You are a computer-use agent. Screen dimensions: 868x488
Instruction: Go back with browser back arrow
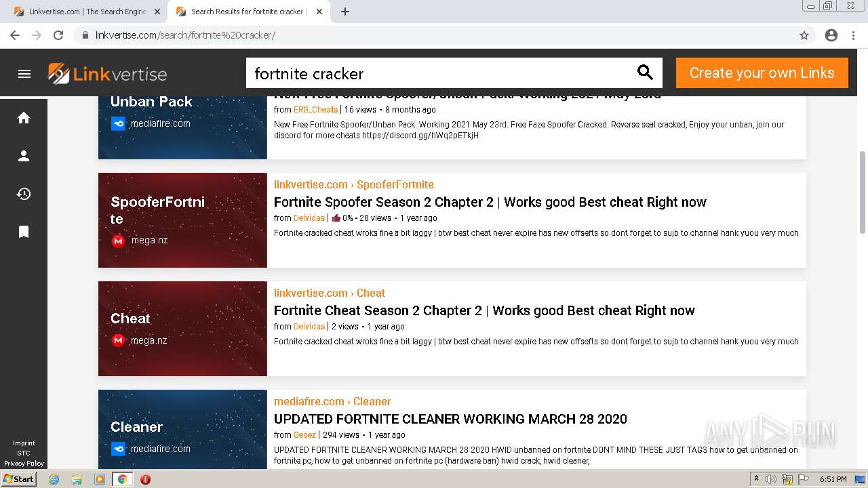pos(15,35)
